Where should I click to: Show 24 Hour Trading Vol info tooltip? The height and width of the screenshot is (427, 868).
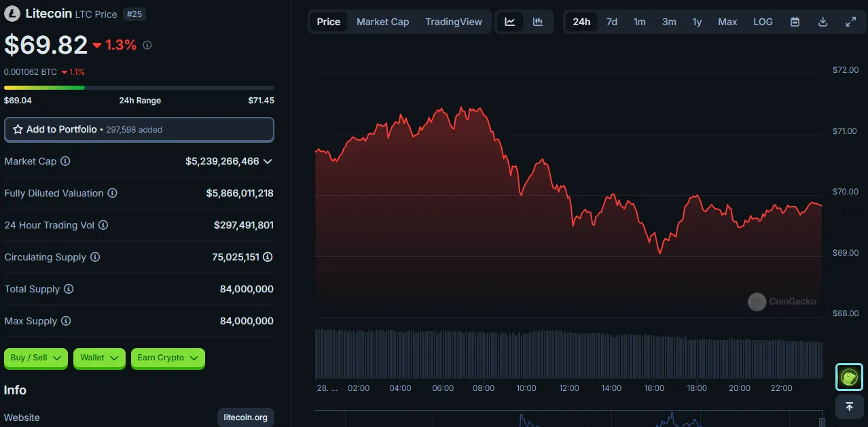pos(103,225)
